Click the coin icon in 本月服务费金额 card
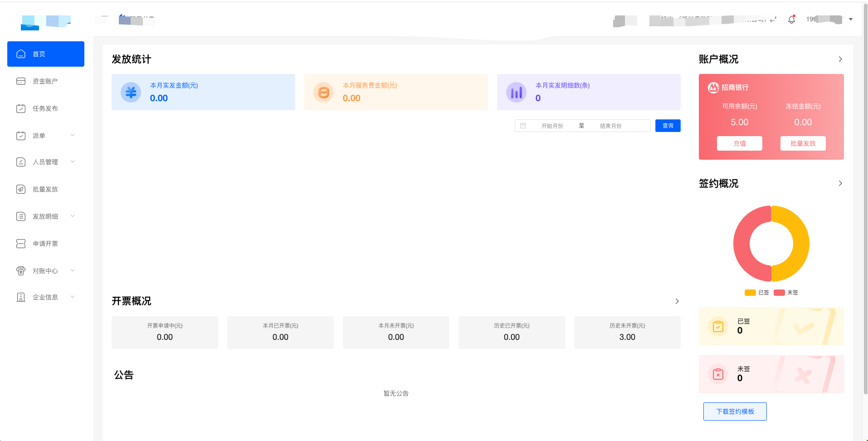 323,93
